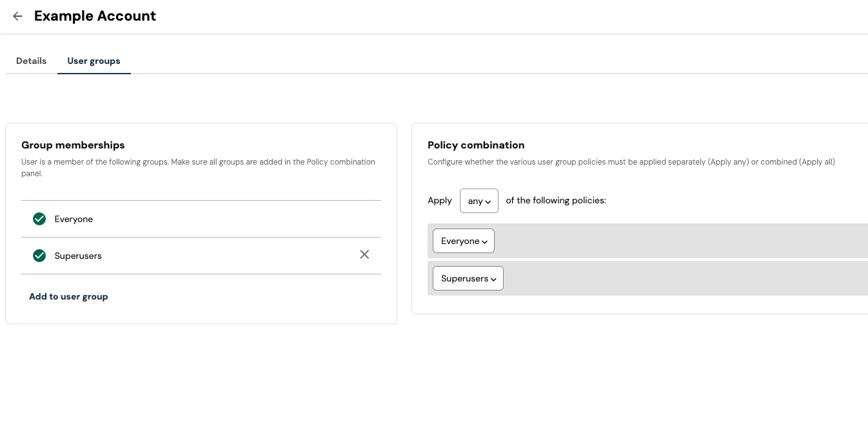Select the User groups tab
Image resolution: width=868 pixels, height=428 pixels.
coord(94,61)
